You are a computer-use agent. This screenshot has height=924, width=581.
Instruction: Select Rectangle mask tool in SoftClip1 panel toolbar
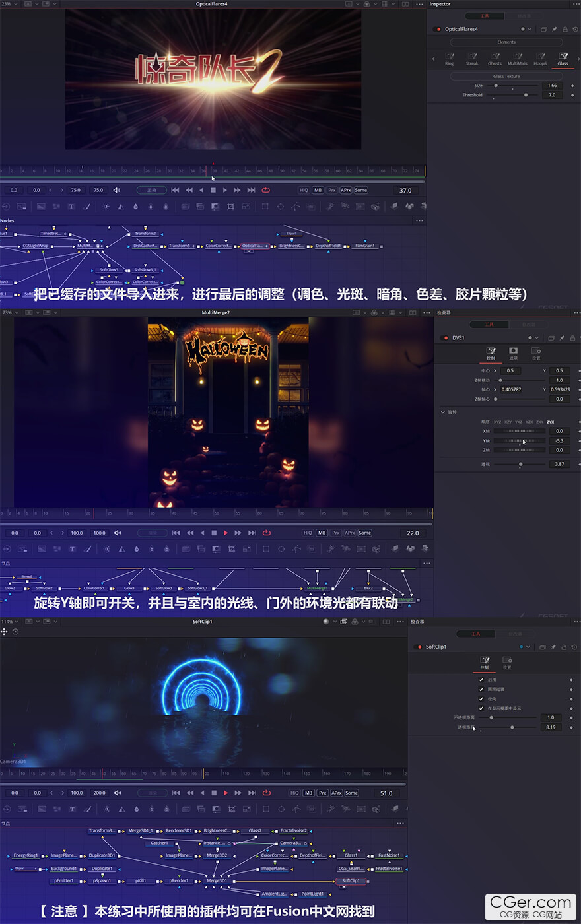click(x=266, y=809)
